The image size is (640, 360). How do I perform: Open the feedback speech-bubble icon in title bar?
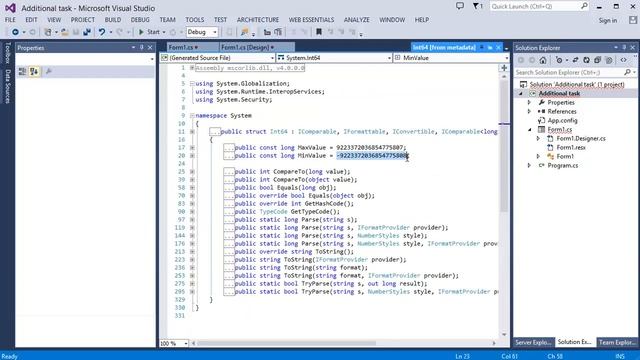pos(460,6)
